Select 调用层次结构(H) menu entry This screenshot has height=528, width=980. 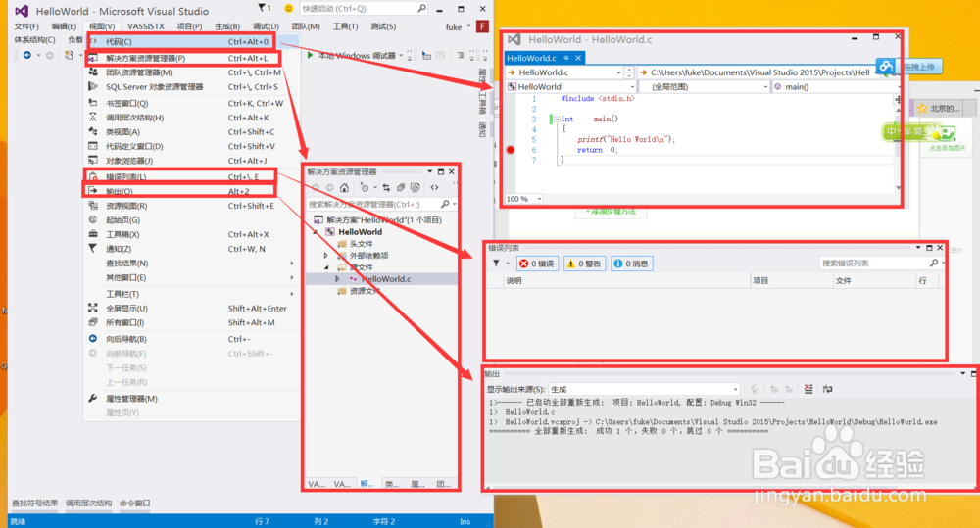pyautogui.click(x=191, y=118)
